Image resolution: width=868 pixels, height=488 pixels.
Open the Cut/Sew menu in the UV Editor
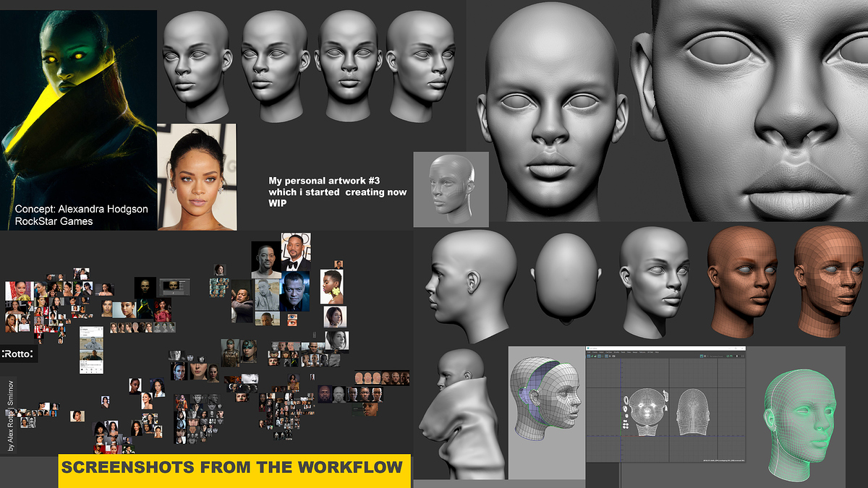coord(609,352)
